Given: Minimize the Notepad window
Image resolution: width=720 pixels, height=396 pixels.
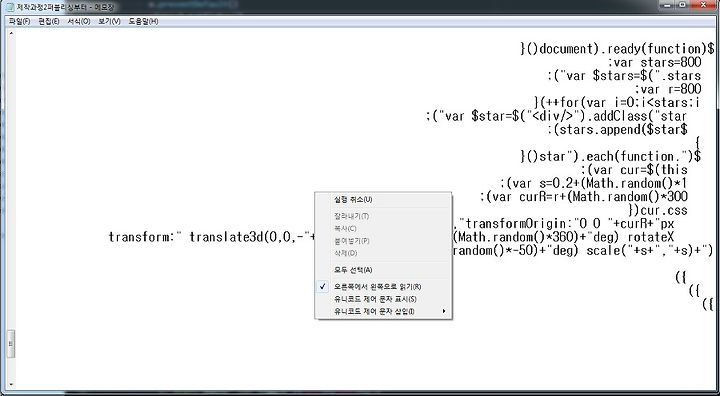Looking at the screenshot, I should 667,5.
